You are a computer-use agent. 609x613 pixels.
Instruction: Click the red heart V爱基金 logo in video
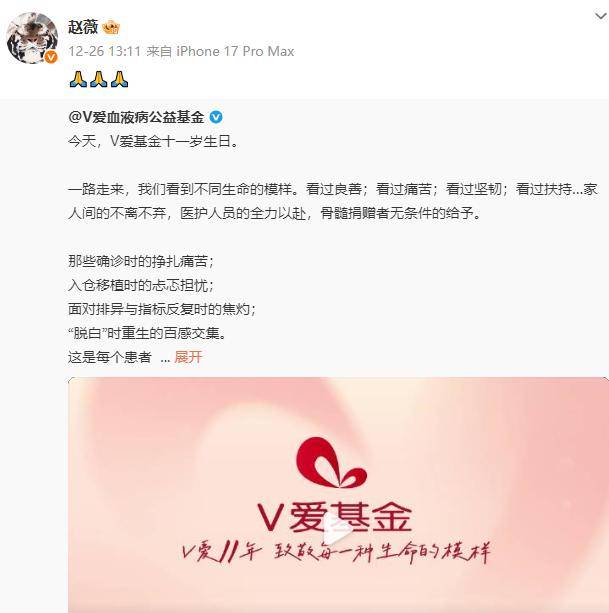click(331, 462)
